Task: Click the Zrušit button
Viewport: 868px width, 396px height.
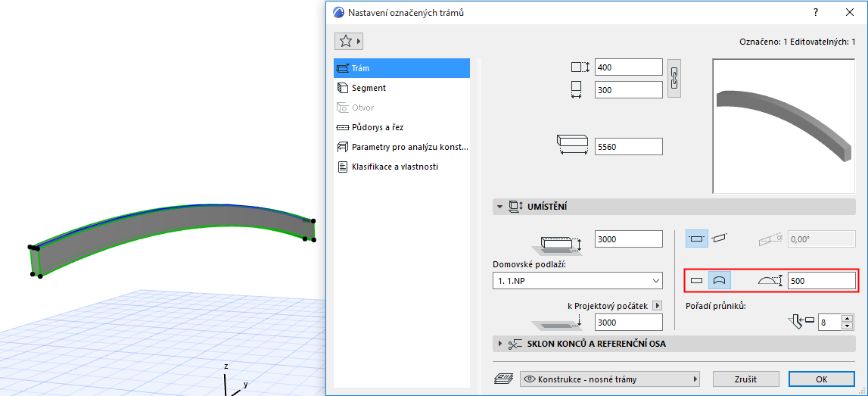Action: [745, 379]
